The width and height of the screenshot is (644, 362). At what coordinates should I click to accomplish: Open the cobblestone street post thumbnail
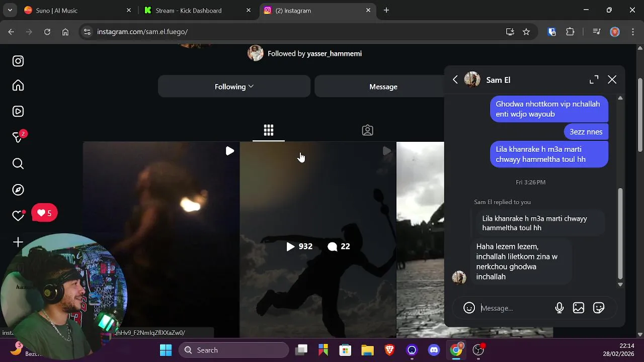click(x=421, y=239)
